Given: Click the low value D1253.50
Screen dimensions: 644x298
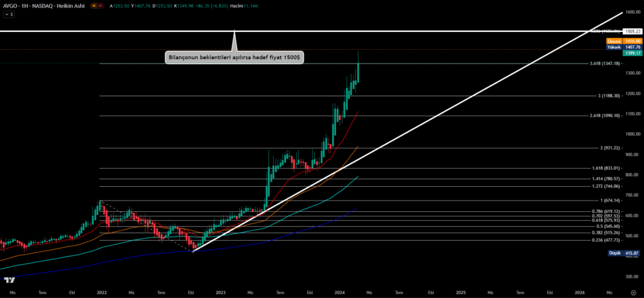Looking at the screenshot, I should tap(163, 6).
